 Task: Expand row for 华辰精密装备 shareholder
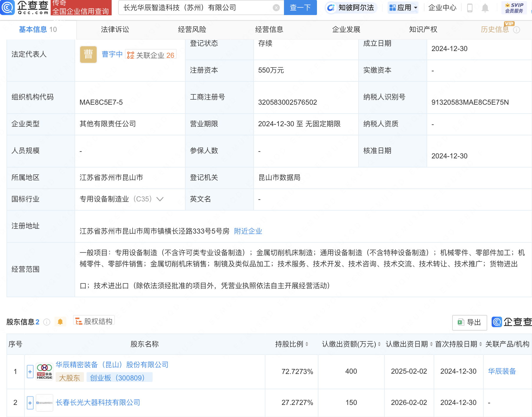coord(30,372)
